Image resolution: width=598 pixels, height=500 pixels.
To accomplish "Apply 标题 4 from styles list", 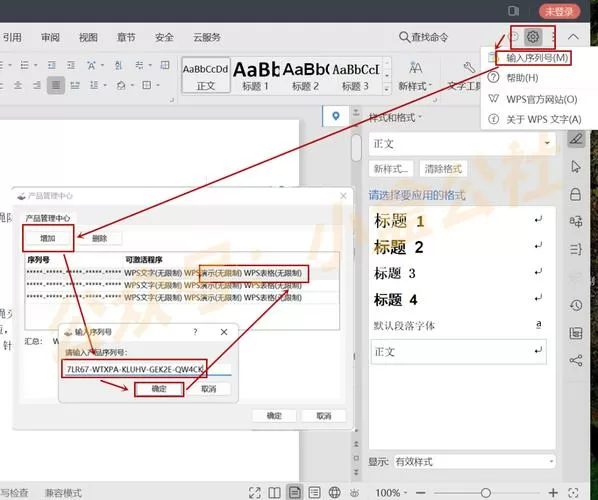I will (458, 299).
